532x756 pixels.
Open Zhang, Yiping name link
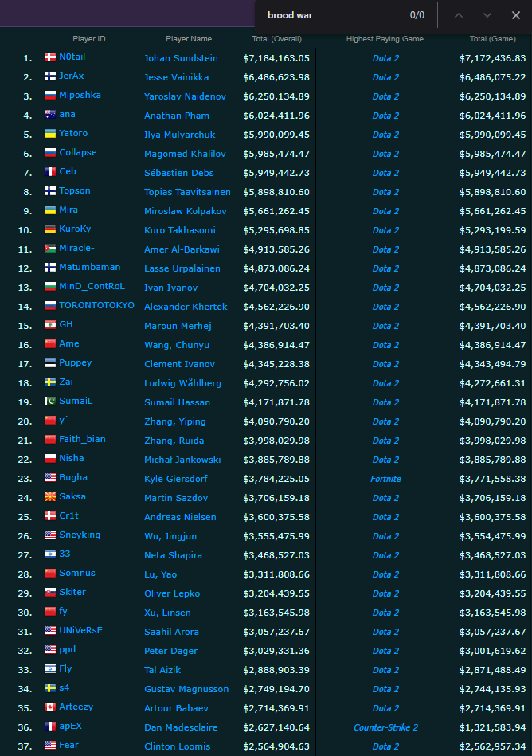[x=175, y=421]
